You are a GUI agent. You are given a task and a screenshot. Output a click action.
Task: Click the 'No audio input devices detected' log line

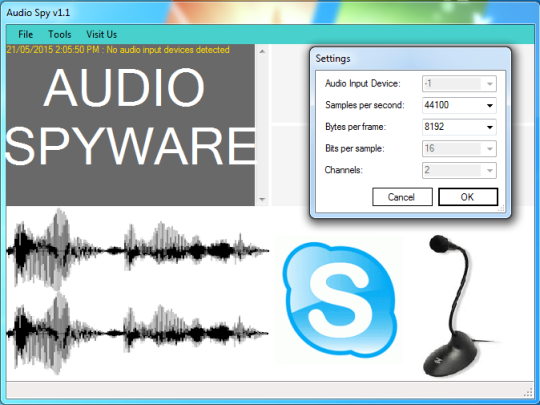click(118, 50)
